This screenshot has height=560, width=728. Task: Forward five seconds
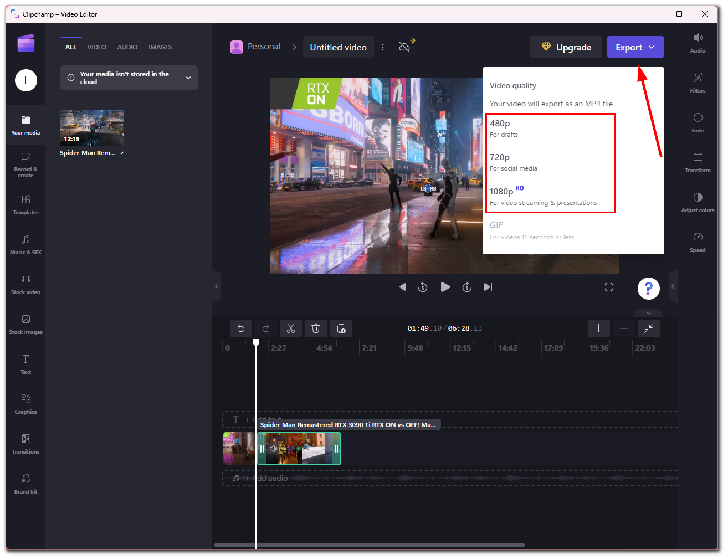pyautogui.click(x=467, y=287)
